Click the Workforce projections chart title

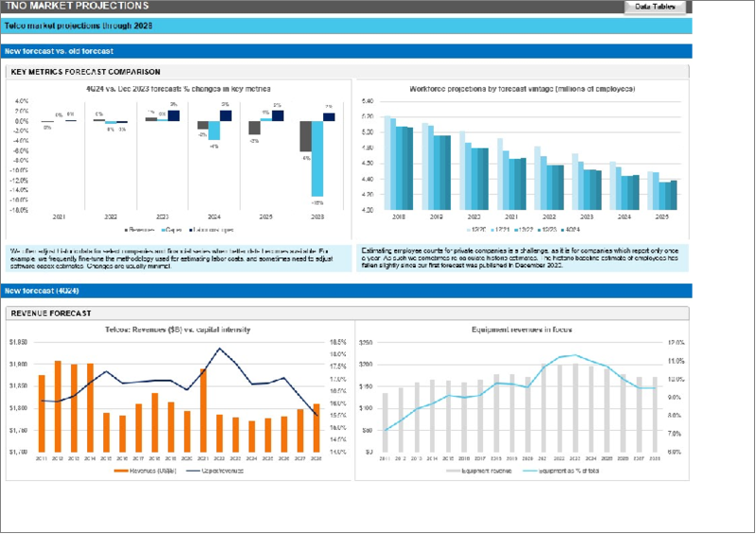(522, 89)
